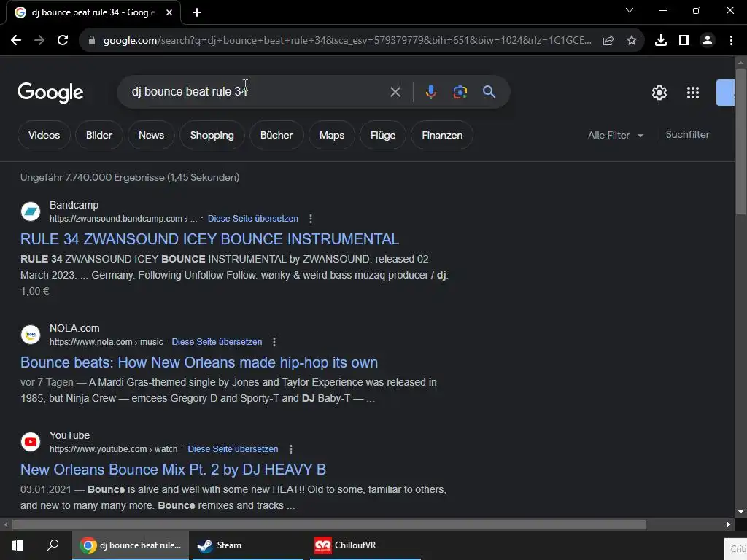This screenshot has height=560, width=747.
Task: Switch to the Shopping filter
Action: pos(212,135)
